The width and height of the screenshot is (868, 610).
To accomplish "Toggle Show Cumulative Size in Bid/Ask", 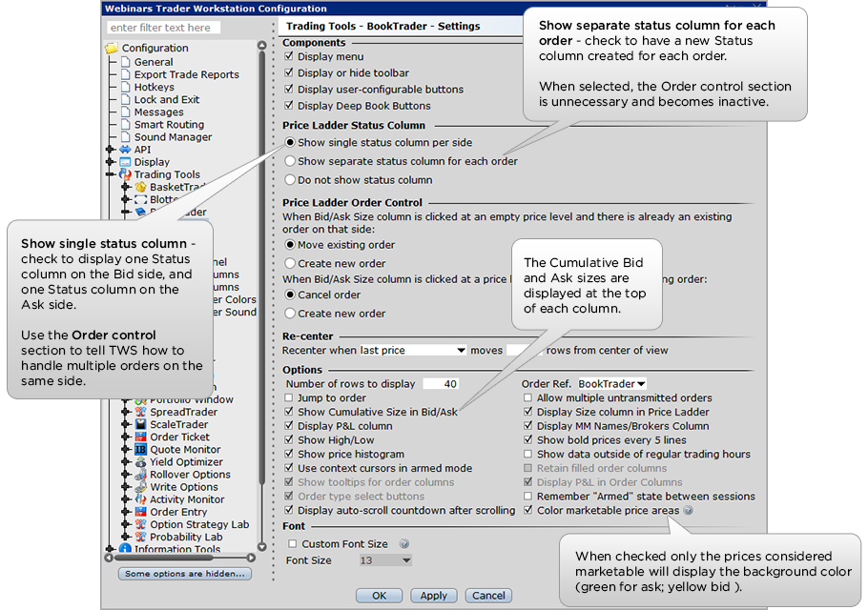I will tap(289, 412).
